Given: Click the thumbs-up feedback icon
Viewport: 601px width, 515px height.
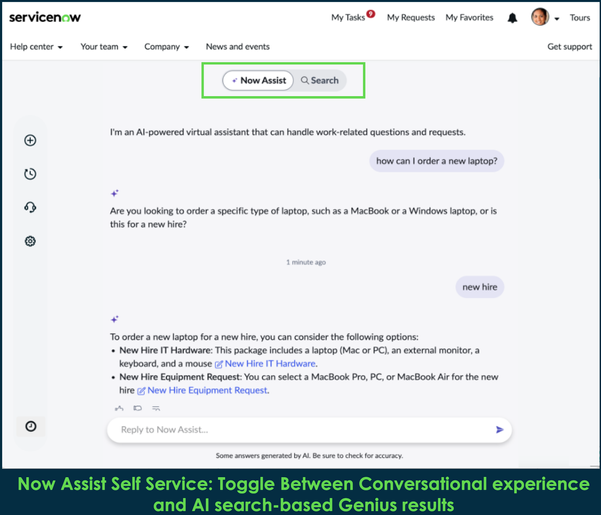Looking at the screenshot, I should point(119,408).
